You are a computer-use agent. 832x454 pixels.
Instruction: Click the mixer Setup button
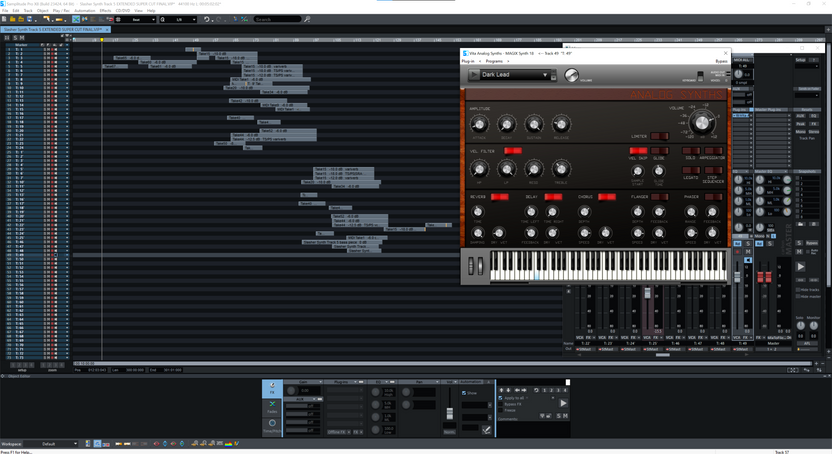[801, 60]
